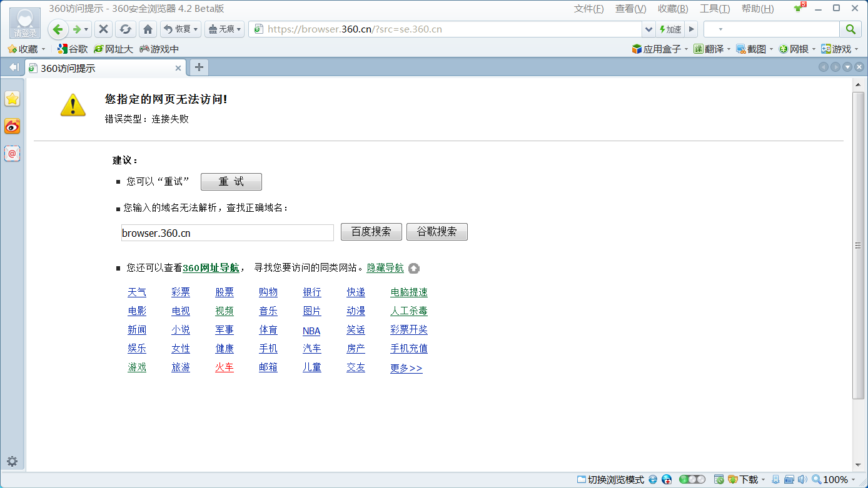
Task: Click the browser.360.cn domain input field
Action: [227, 233]
